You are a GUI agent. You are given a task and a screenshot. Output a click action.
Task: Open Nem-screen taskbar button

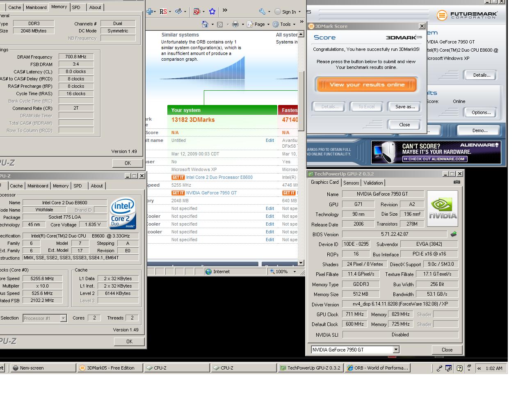43,368
